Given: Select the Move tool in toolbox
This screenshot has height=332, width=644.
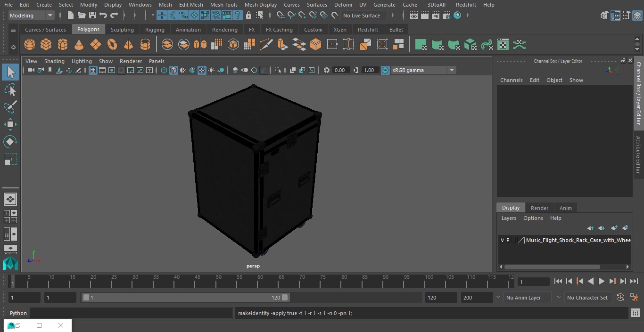Looking at the screenshot, I should [x=10, y=124].
